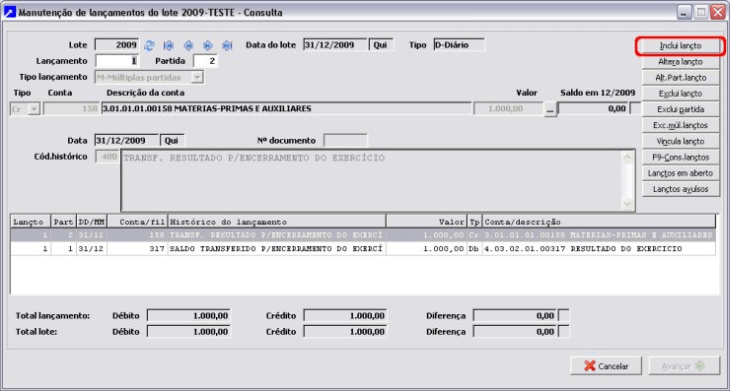Screen dimensions: 730x391
Task: Click Cancelar with the red X
Action: pyautogui.click(x=606, y=366)
